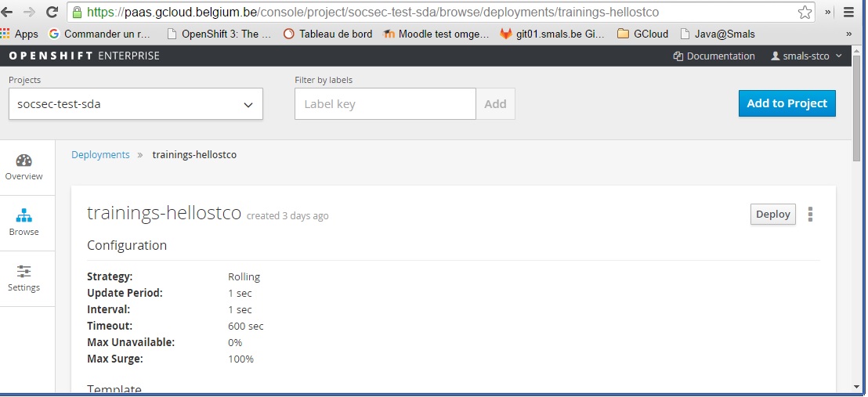Open the Settings sliders icon in sidebar
The width and height of the screenshot is (868, 397).
point(24,272)
